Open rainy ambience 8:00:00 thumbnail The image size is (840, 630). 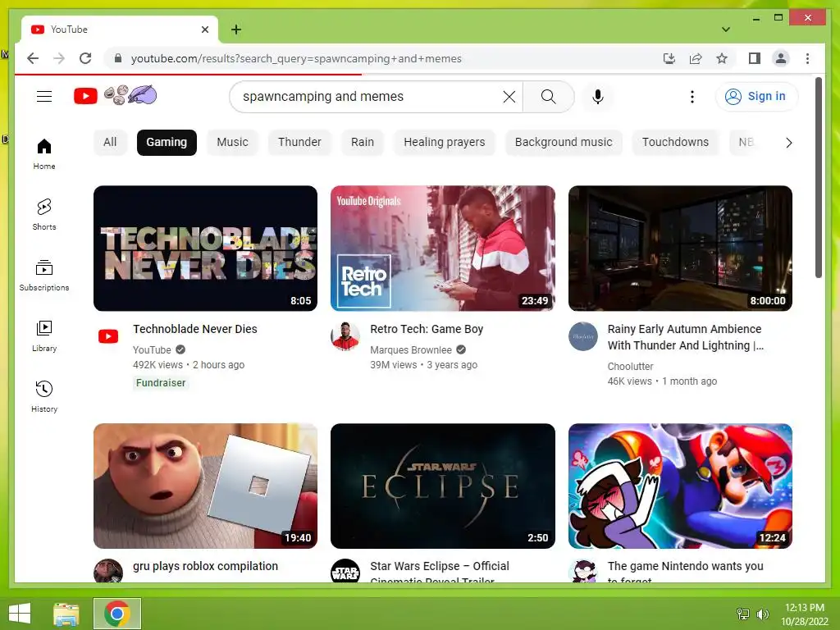click(680, 248)
